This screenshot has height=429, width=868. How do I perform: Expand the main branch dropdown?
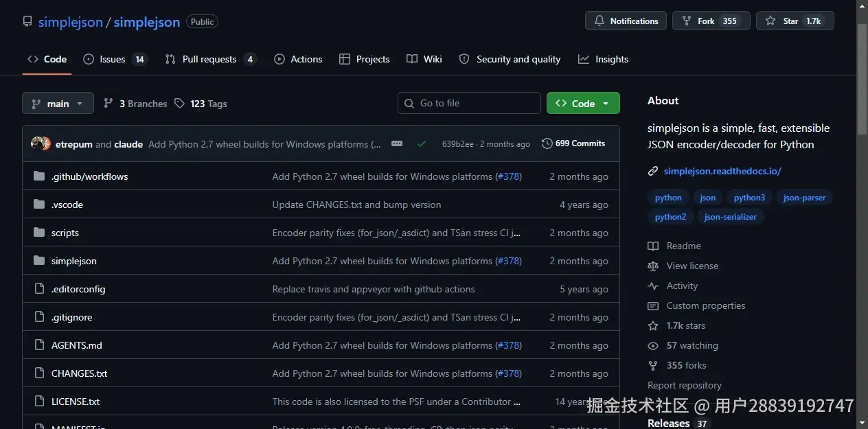[x=58, y=104]
